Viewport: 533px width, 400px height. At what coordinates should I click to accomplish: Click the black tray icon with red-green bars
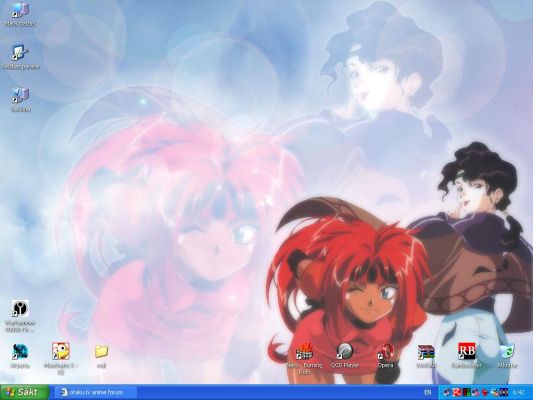click(467, 392)
